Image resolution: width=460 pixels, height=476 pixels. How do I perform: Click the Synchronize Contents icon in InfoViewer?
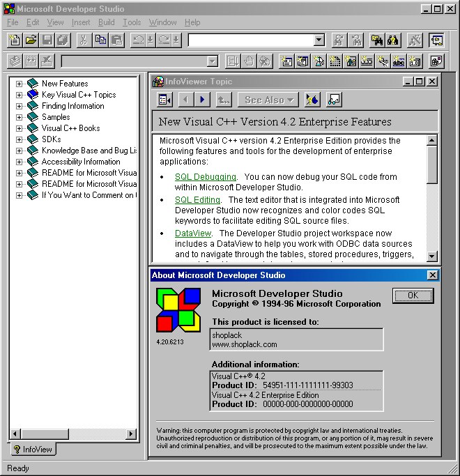click(165, 100)
